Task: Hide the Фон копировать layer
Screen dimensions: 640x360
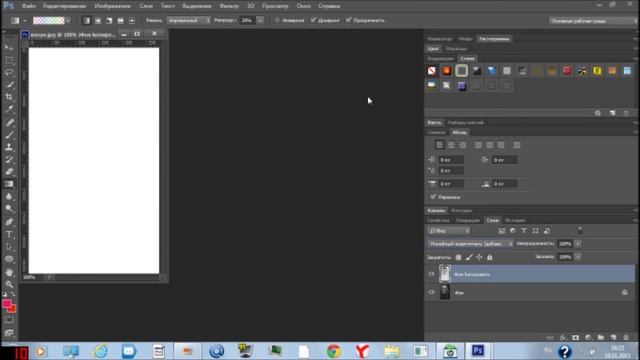Action: [431, 274]
